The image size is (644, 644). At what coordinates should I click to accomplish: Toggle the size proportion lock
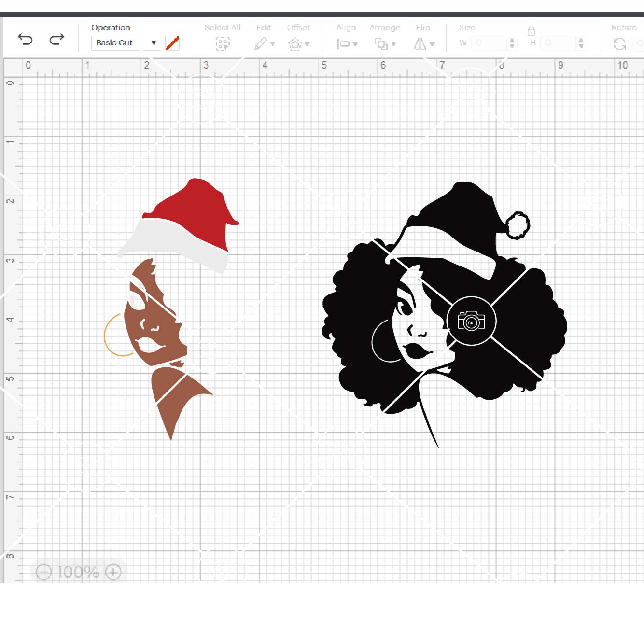click(x=531, y=31)
